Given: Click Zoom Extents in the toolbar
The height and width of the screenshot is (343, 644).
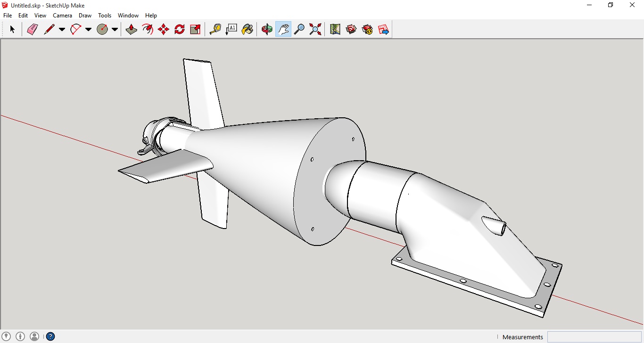Looking at the screenshot, I should coord(315,30).
